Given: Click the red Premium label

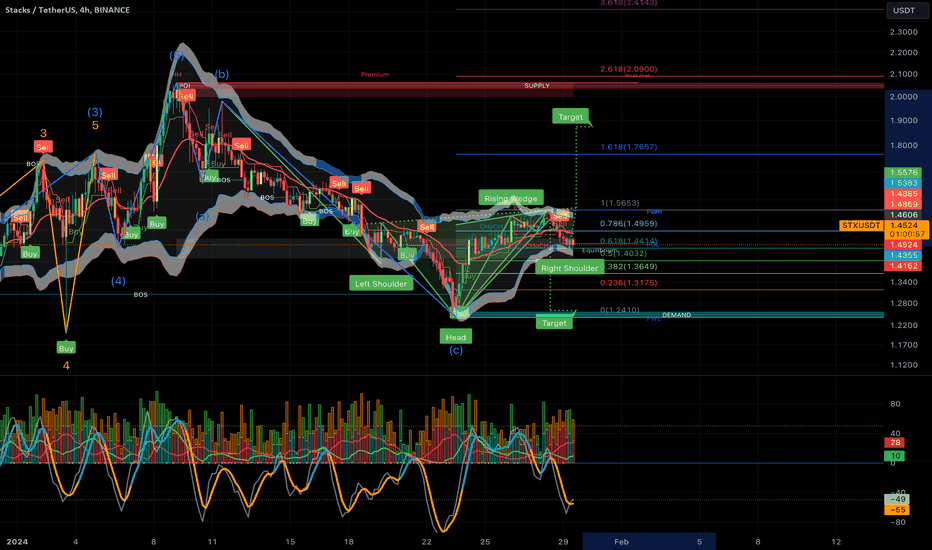Looking at the screenshot, I should click(374, 74).
